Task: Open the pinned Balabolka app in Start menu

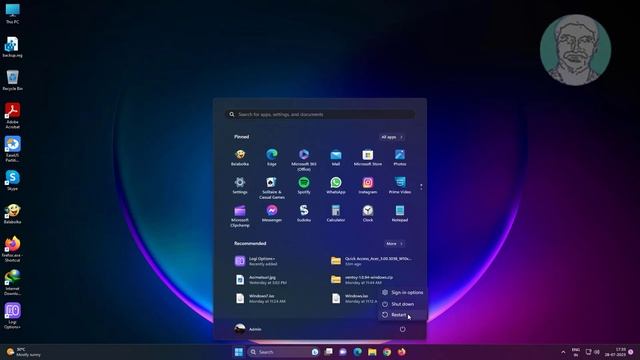Action: click(240, 158)
